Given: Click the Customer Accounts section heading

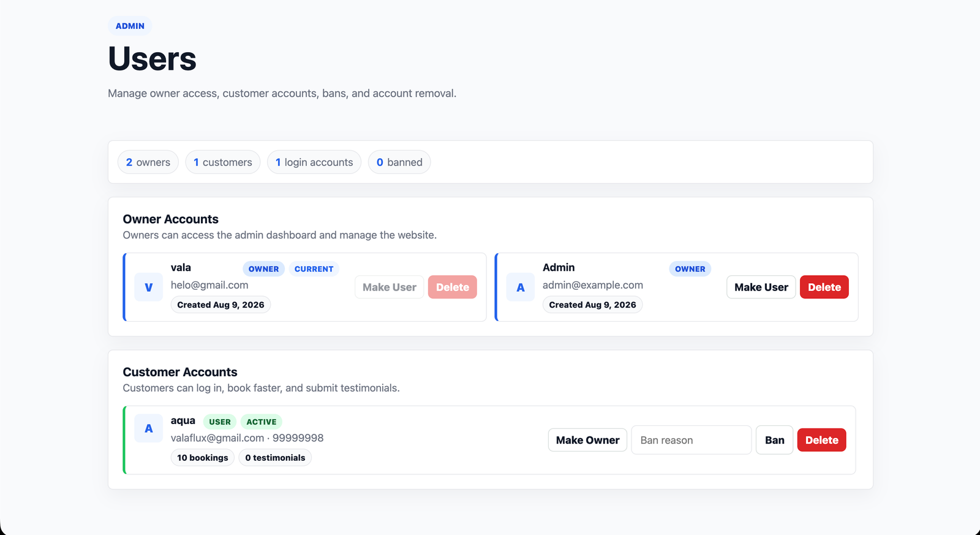Looking at the screenshot, I should (x=180, y=372).
